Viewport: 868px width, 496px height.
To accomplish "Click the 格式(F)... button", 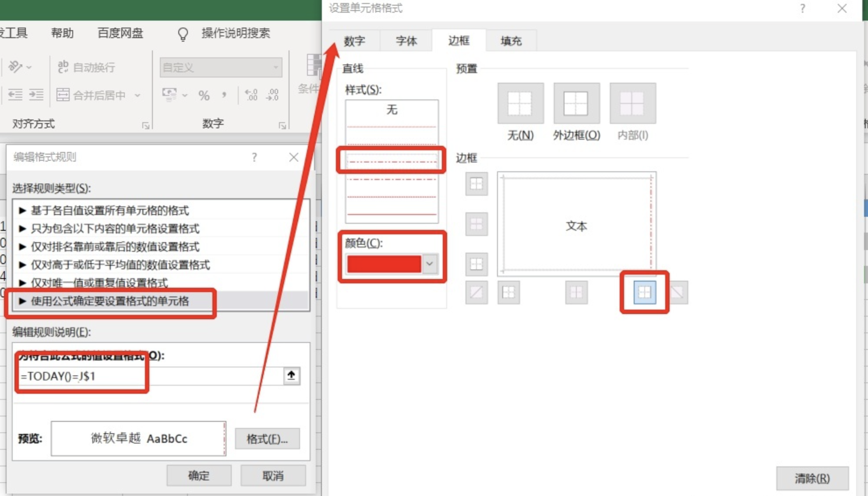I will tap(267, 439).
